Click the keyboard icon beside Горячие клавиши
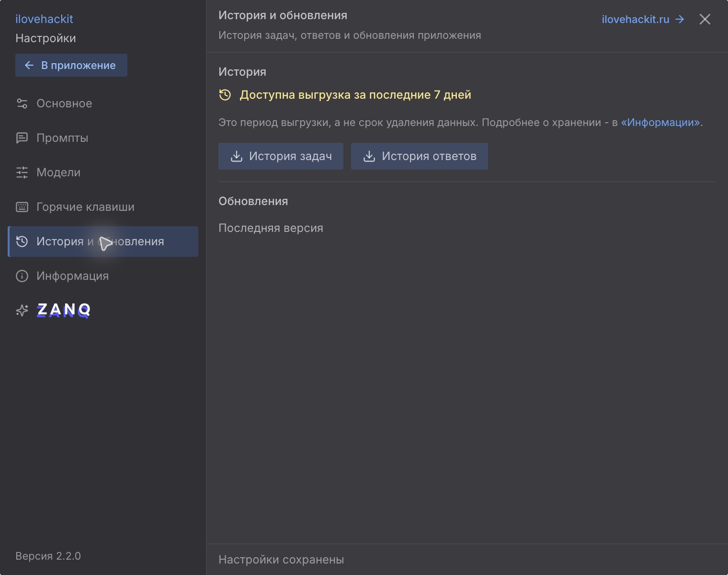Screen dimensions: 728x575 click(x=22, y=207)
